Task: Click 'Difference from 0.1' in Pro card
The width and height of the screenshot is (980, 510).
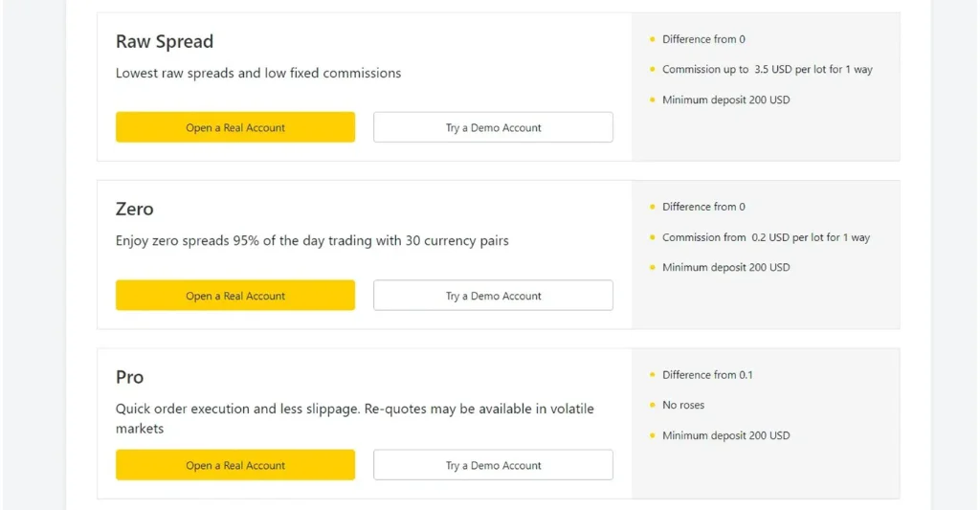Action: click(707, 375)
